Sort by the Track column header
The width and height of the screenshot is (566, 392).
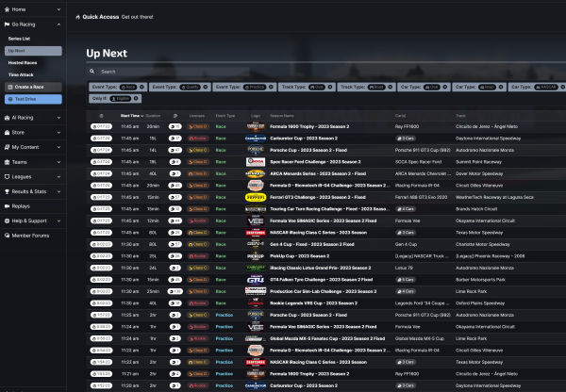coord(460,116)
